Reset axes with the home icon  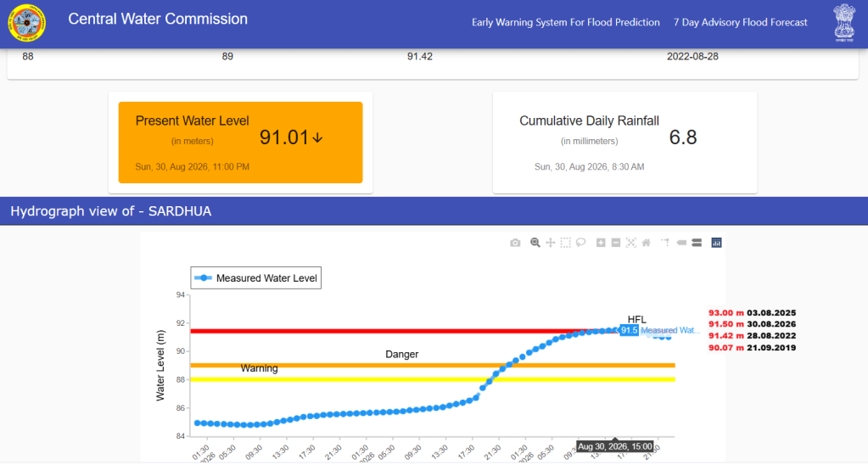tap(646, 243)
